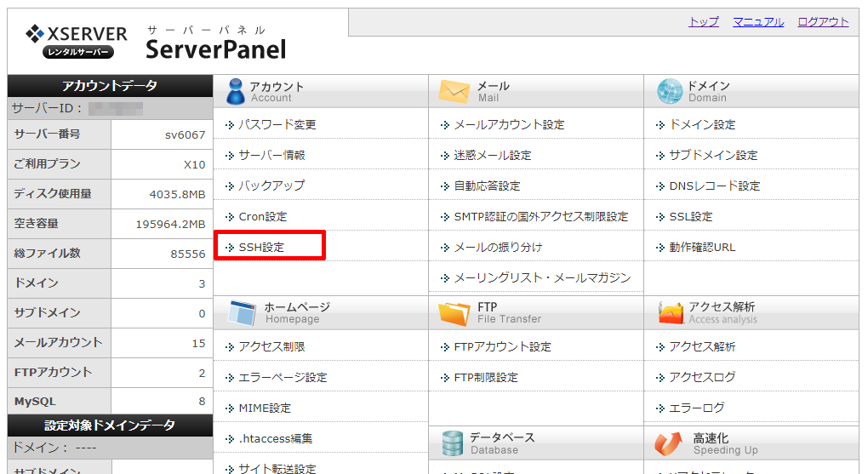The image size is (868, 474).
Task: Click the Account person icon
Action: coord(235,91)
